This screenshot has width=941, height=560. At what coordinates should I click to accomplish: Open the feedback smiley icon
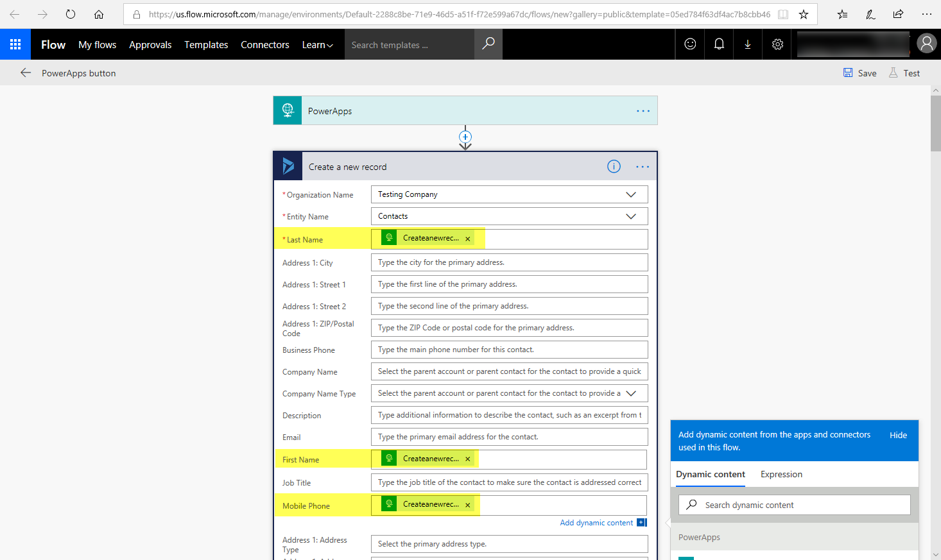[690, 44]
